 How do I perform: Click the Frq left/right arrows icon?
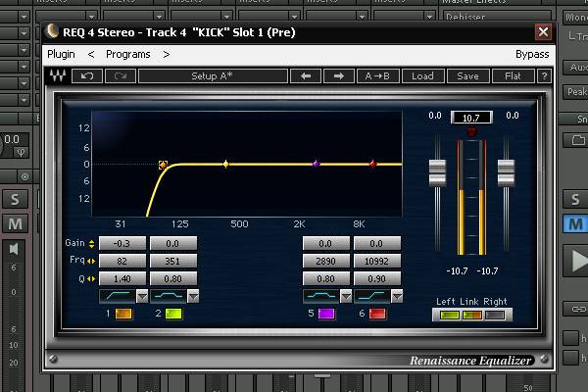91,261
